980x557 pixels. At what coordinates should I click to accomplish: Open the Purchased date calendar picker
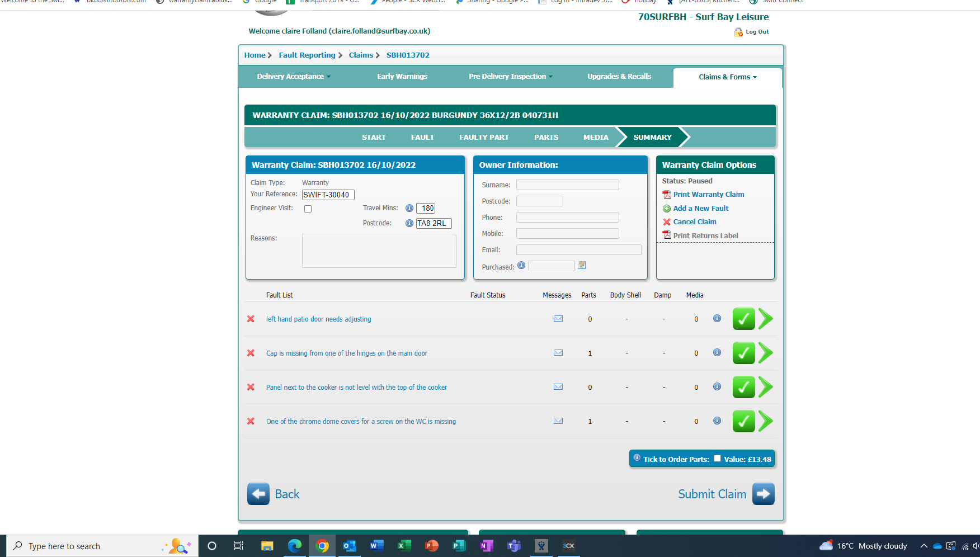[582, 265]
